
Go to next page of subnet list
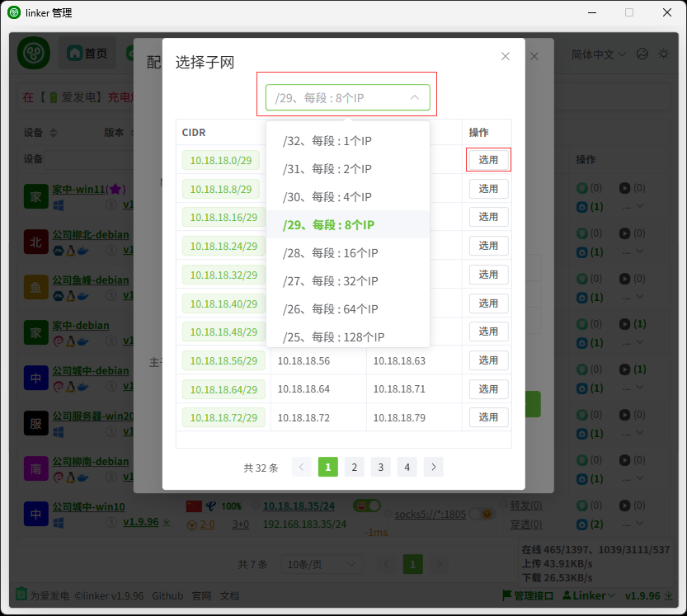(433, 468)
